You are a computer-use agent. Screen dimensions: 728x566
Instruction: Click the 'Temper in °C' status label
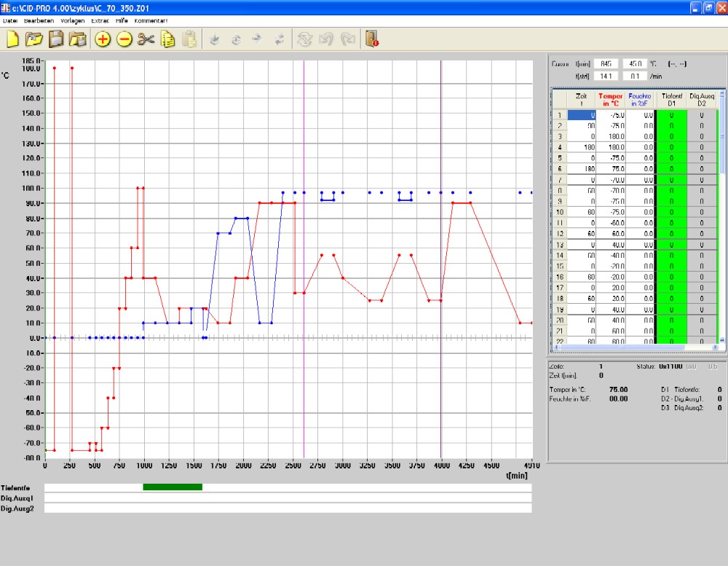(567, 390)
